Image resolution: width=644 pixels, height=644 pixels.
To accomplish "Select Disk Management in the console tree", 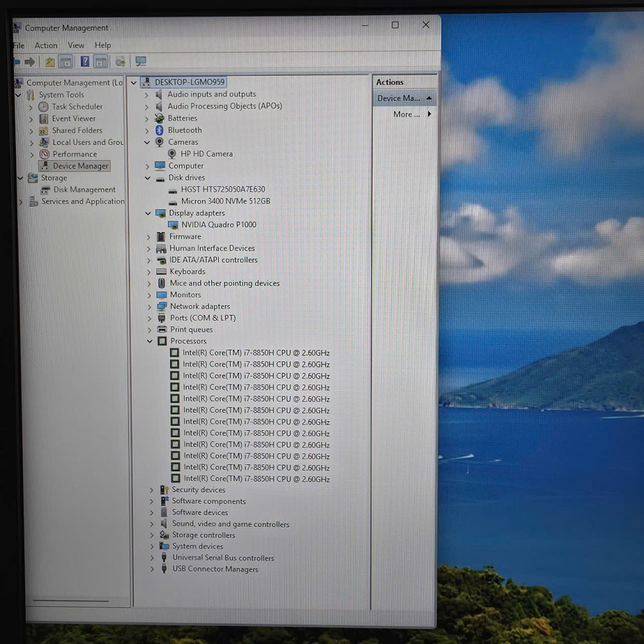I will point(84,190).
